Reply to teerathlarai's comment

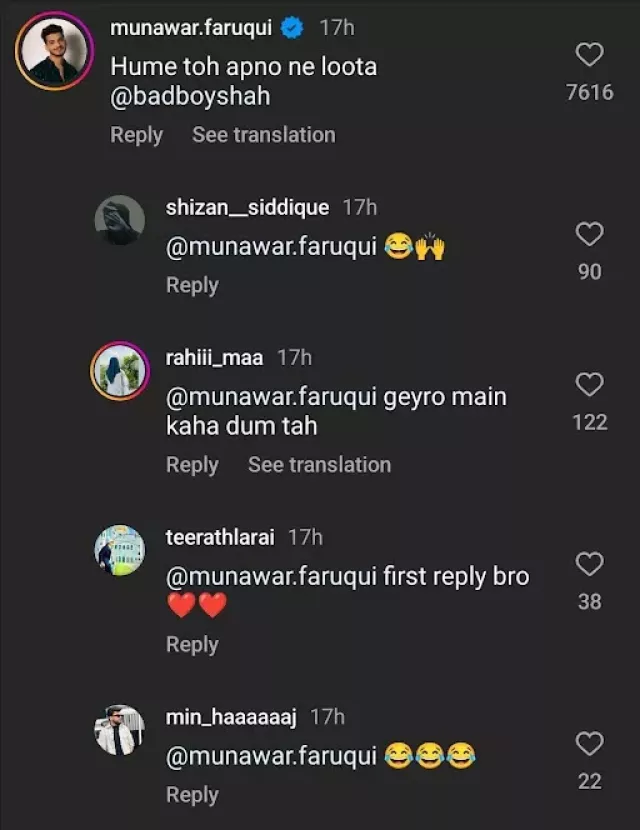(192, 645)
